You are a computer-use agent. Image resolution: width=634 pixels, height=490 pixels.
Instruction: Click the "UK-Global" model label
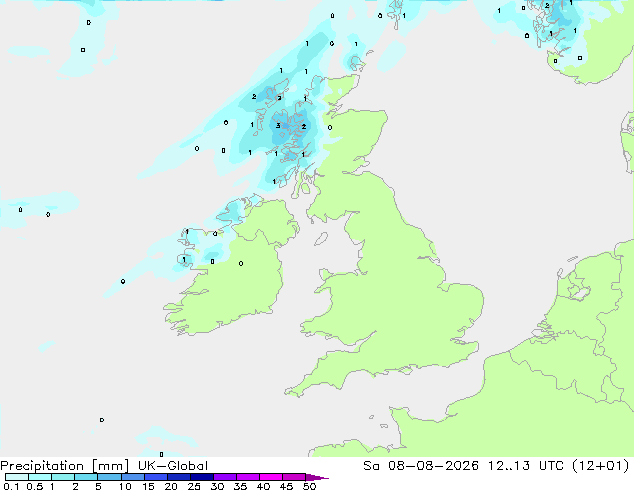[173, 466]
